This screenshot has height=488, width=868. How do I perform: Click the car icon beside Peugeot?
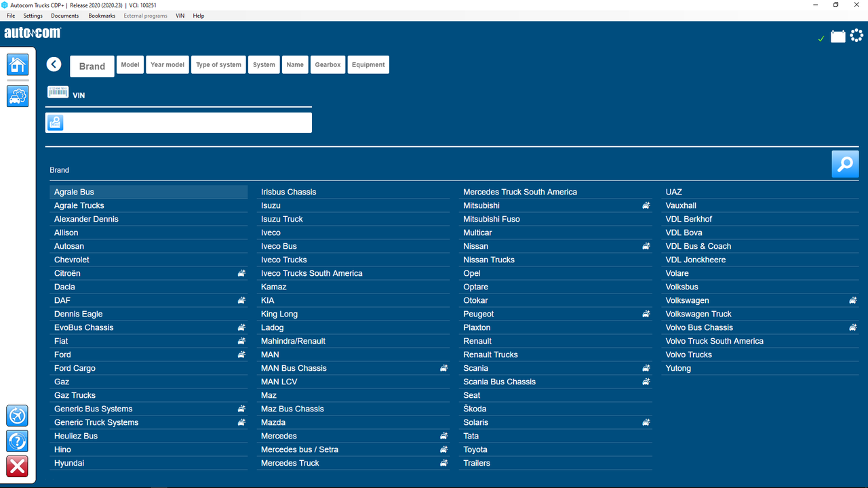click(646, 314)
